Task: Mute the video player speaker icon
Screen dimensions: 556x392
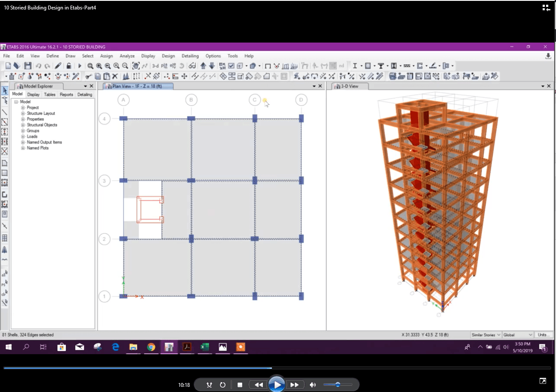Action: (x=313, y=385)
